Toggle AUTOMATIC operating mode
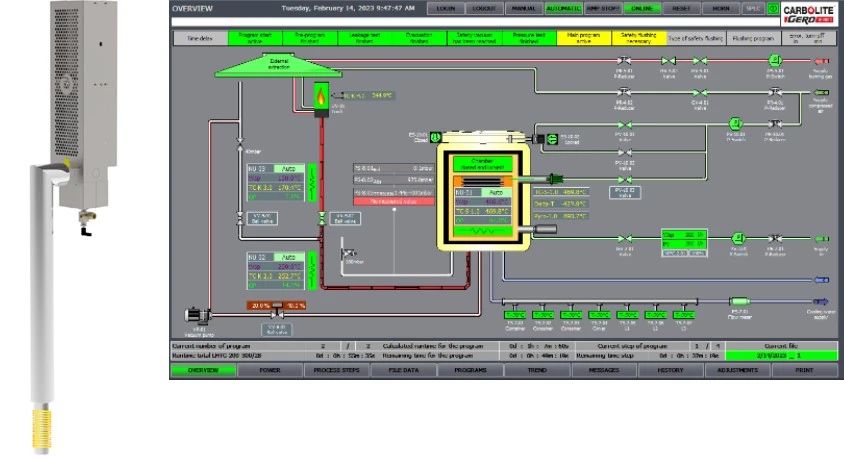Image resolution: width=844 pixels, height=458 pixels. pyautogui.click(x=568, y=8)
